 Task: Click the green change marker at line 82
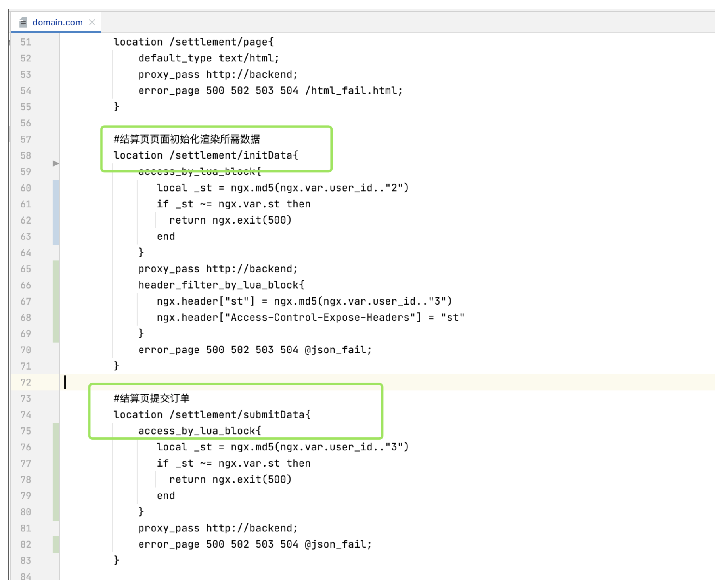(x=56, y=544)
